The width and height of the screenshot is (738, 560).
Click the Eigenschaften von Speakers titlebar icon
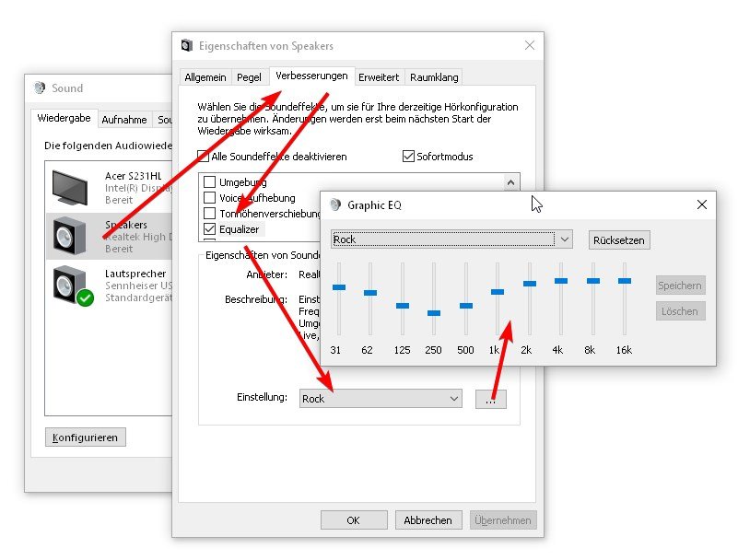click(187, 44)
